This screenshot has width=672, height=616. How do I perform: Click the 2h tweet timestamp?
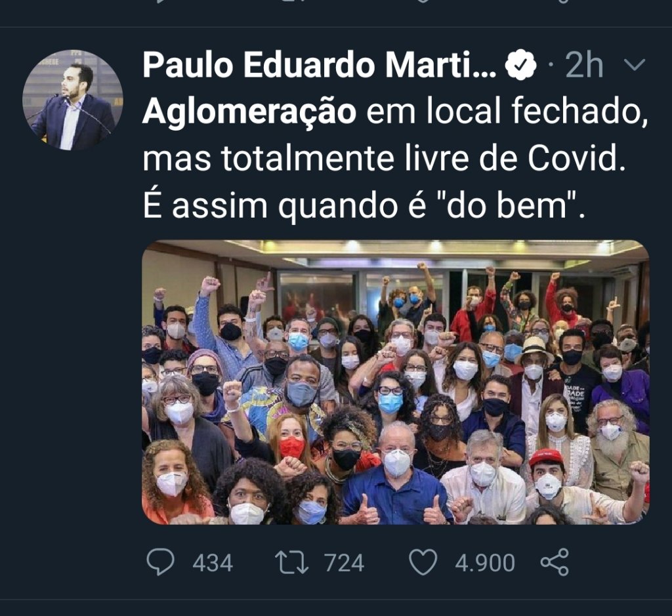[x=584, y=65]
